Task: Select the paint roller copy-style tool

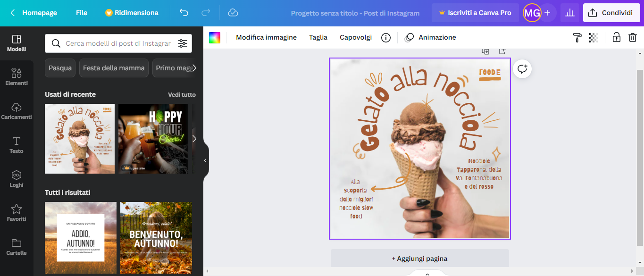Action: pos(577,37)
